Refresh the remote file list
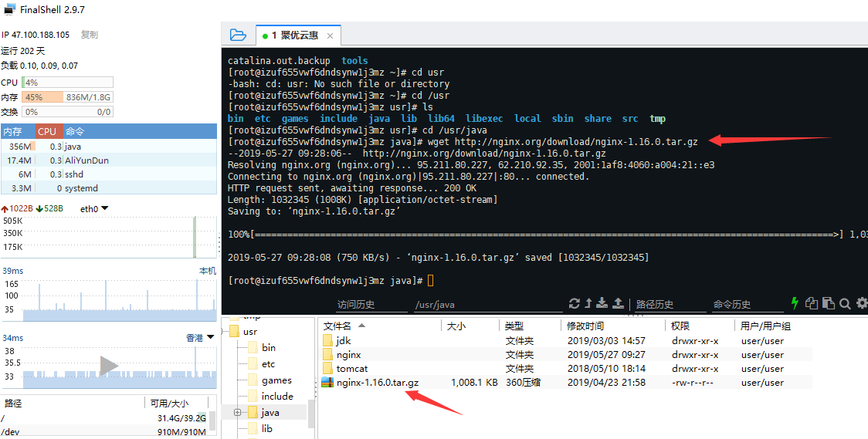The width and height of the screenshot is (868, 439). coord(574,303)
